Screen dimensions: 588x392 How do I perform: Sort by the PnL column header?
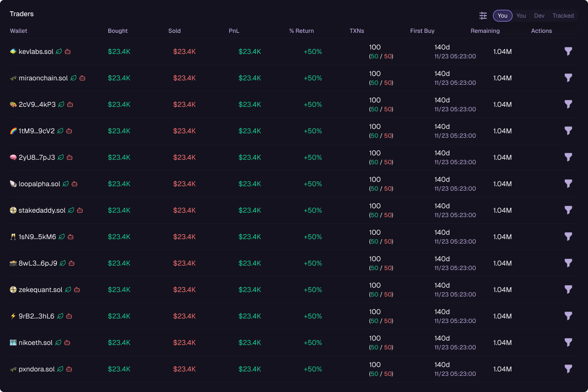(234, 31)
